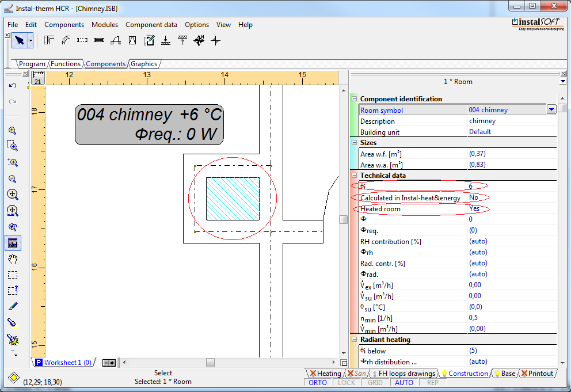
Task: Toggle GRID mode in status bar
Action: 375,383
